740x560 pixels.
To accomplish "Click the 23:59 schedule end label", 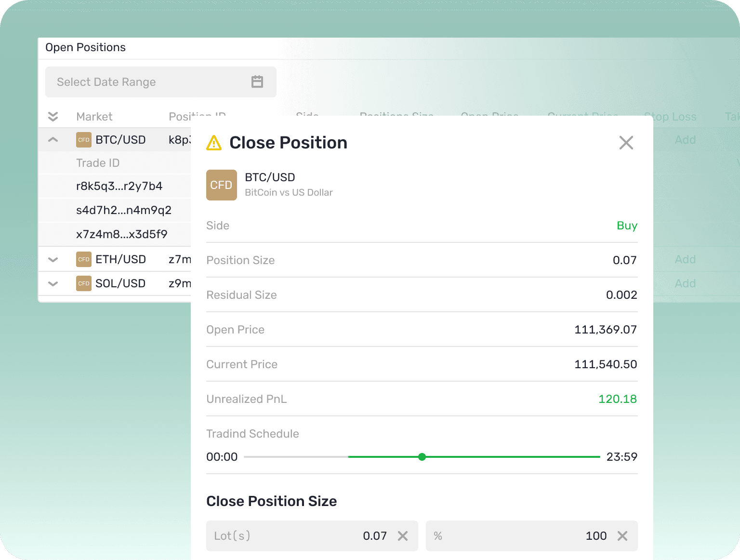I will (x=622, y=457).
